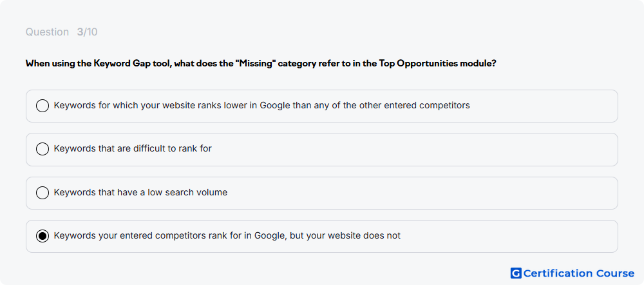This screenshot has width=644, height=285.
Task: Select radio for 'ranks lower in Google' answer
Action: 43,106
